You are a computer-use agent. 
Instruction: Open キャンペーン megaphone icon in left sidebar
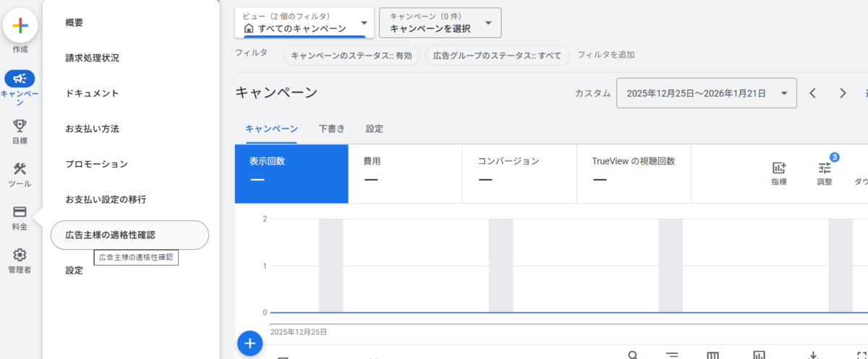tap(20, 79)
